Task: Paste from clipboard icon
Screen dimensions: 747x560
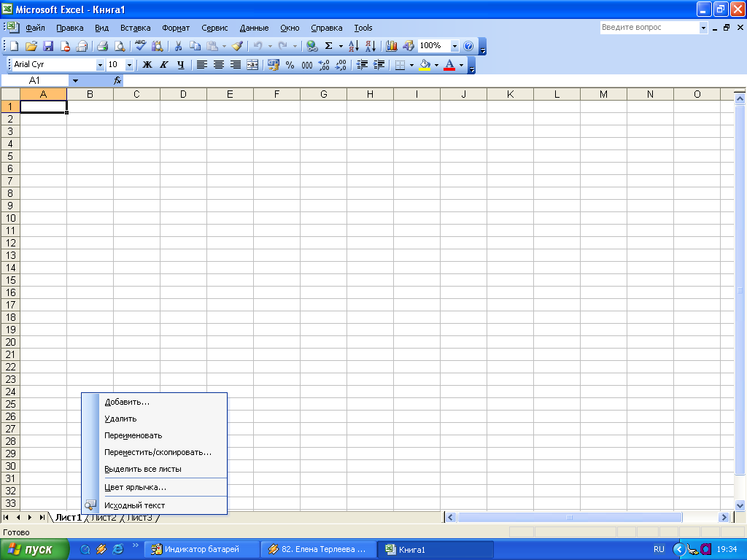Action: click(x=212, y=46)
